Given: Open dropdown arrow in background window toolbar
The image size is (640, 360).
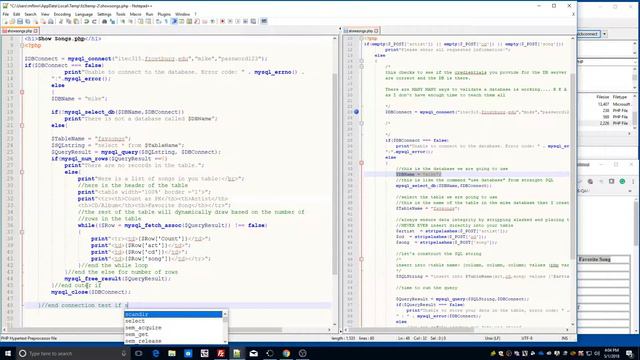Looking at the screenshot, I should pyautogui.click(x=604, y=34).
